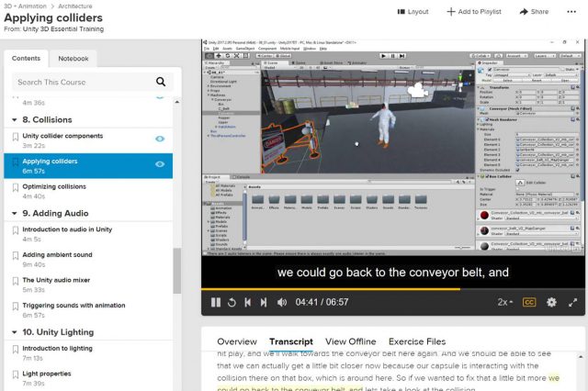
Task: Open the Light properties lesson
Action: coord(47,374)
